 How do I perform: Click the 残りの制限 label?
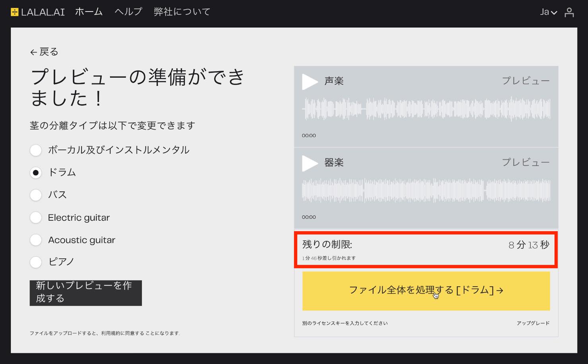pos(327,245)
